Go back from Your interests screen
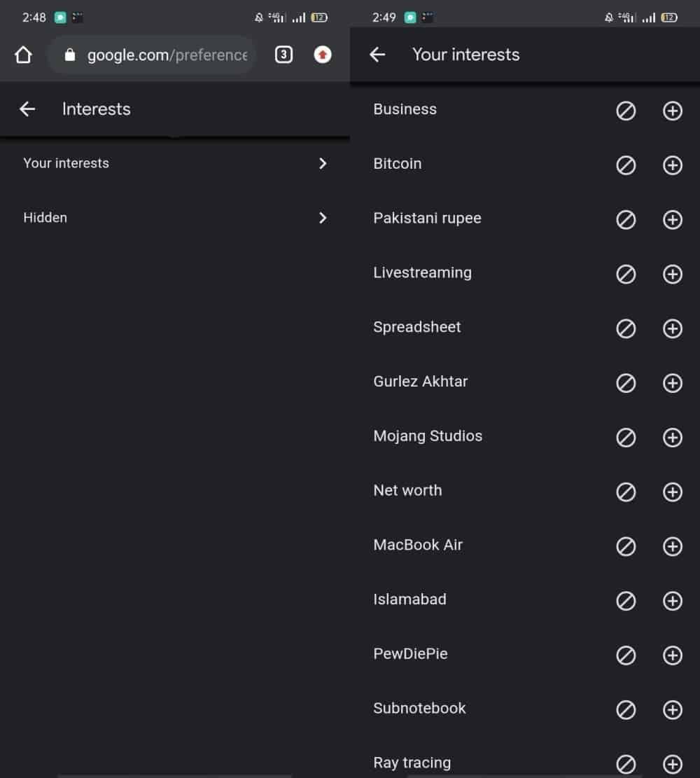 pyautogui.click(x=377, y=54)
